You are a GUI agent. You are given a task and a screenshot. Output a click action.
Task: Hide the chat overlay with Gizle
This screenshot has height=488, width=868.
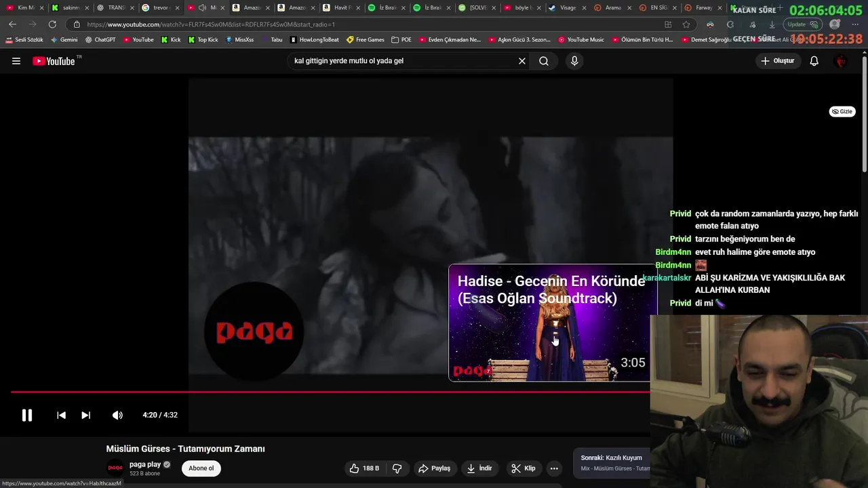(x=842, y=112)
